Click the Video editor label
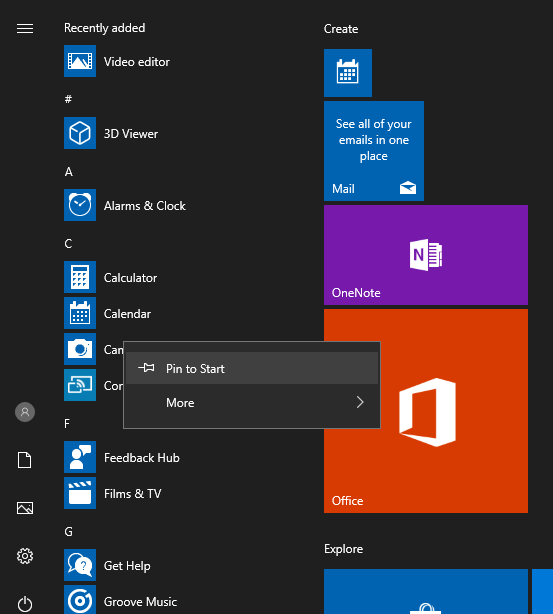This screenshot has height=614, width=553. pos(137,62)
